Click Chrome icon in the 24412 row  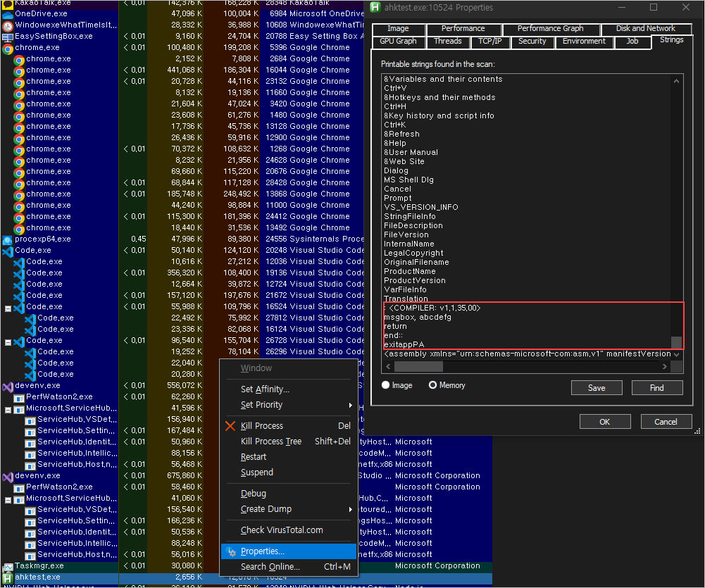[19, 217]
